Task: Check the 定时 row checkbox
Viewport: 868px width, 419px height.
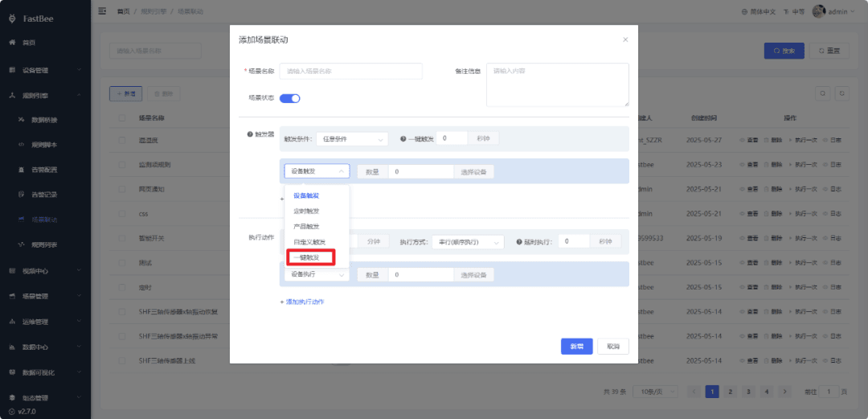Action: pyautogui.click(x=122, y=287)
